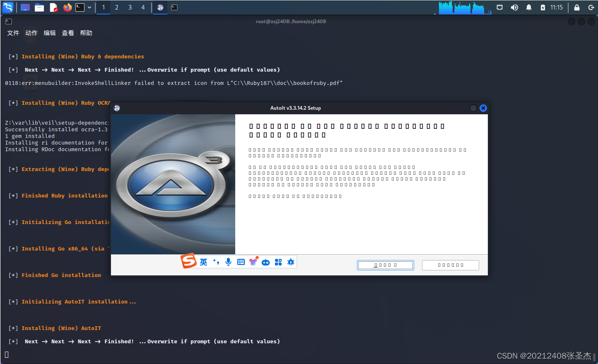598x364 pixels.
Task: Click the AutoIt logo image in installer
Action: (x=173, y=184)
